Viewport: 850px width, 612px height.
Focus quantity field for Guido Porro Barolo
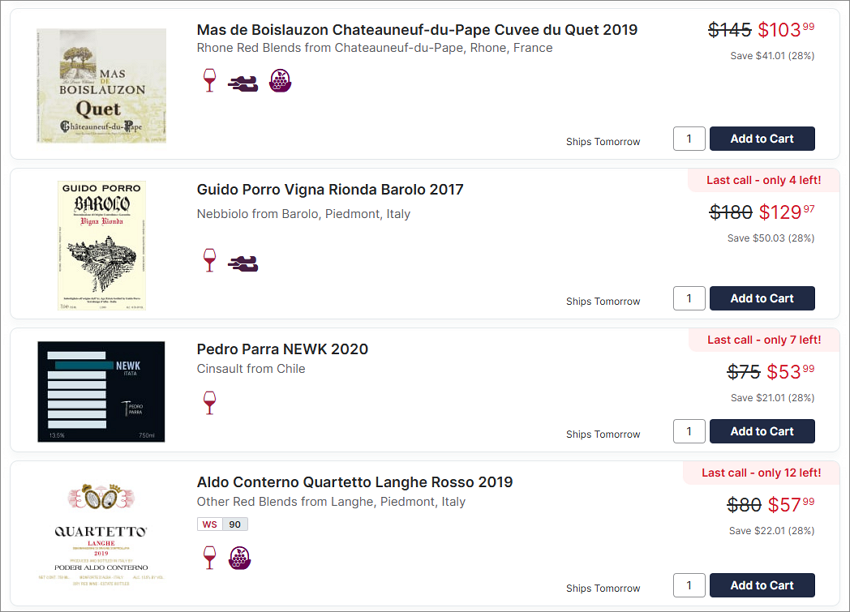tap(689, 298)
